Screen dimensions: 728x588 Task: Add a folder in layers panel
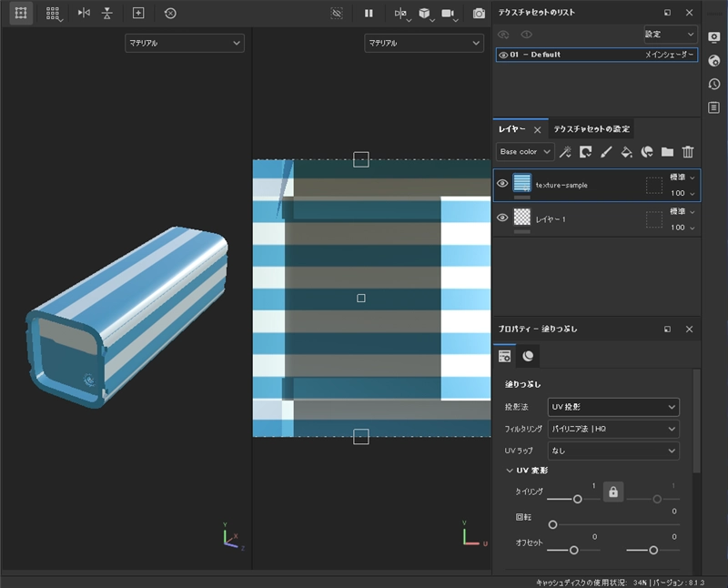[667, 152]
